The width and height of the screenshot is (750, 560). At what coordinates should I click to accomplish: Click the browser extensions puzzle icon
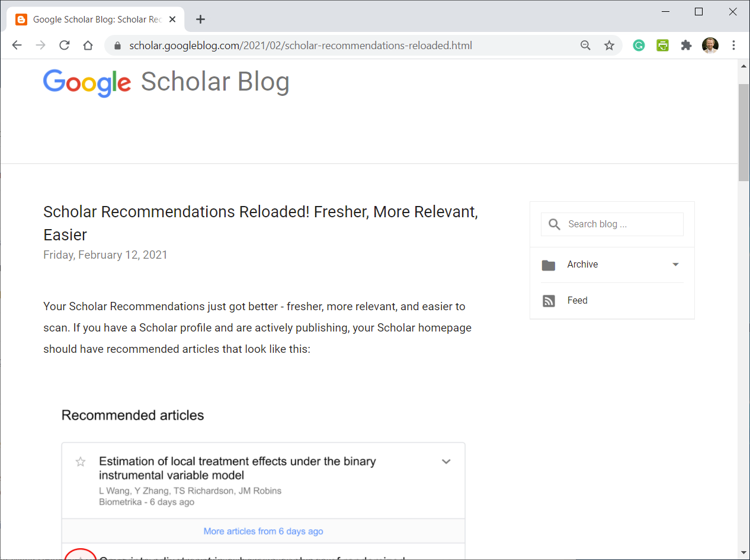coord(686,45)
